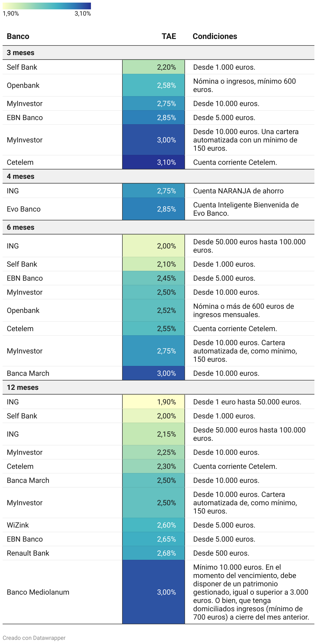The height and width of the screenshot is (644, 317).
Task: Click Cuenta NARANJA de ahorro condition text
Action: 238,191
